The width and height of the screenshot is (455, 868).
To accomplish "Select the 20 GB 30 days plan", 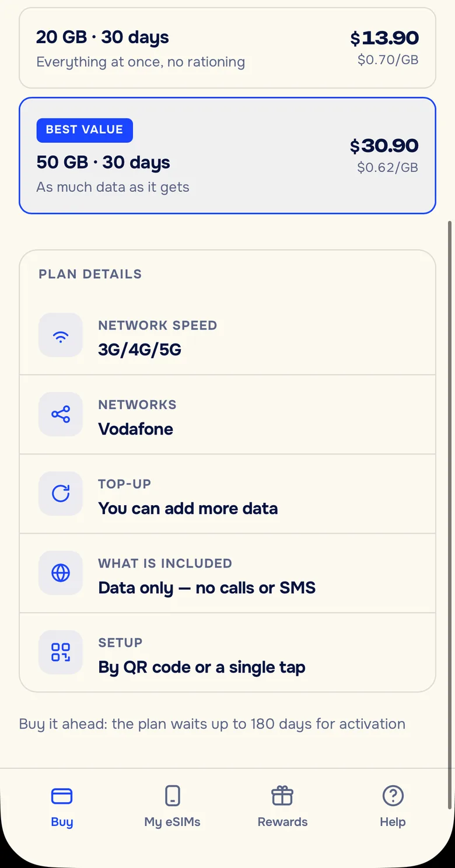I will 228,48.
